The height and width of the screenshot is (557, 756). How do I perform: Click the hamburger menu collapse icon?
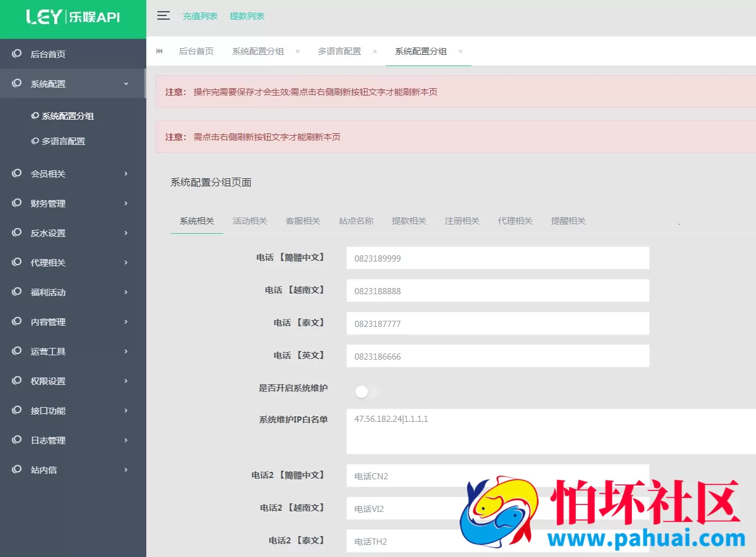coord(164,16)
